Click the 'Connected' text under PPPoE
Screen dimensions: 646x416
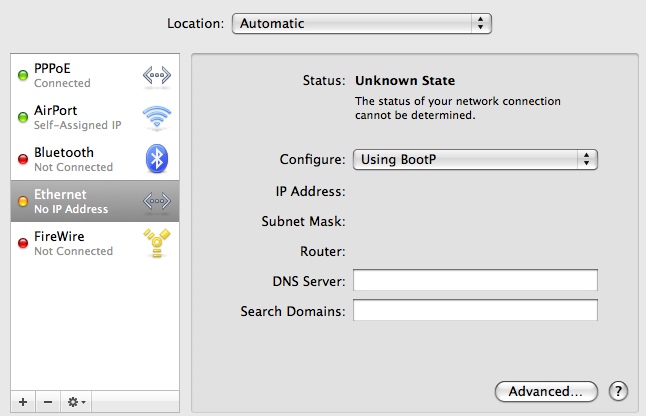point(62,83)
